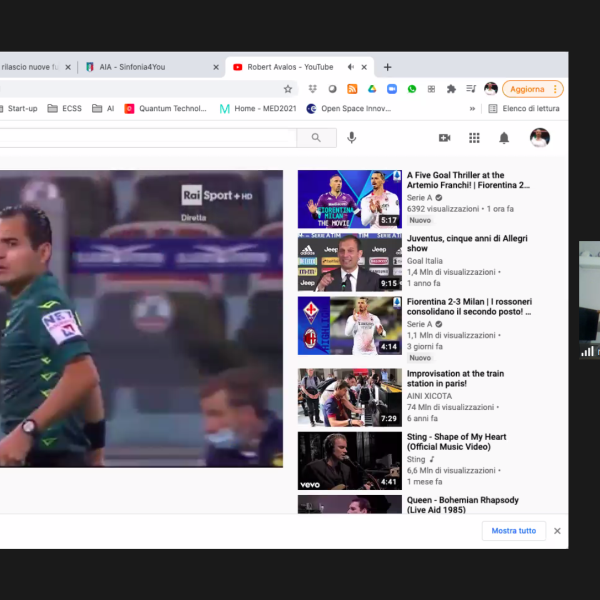Switch to the AIA - Sinfonia4You tab
Screen dimensions: 600x600
point(145,67)
